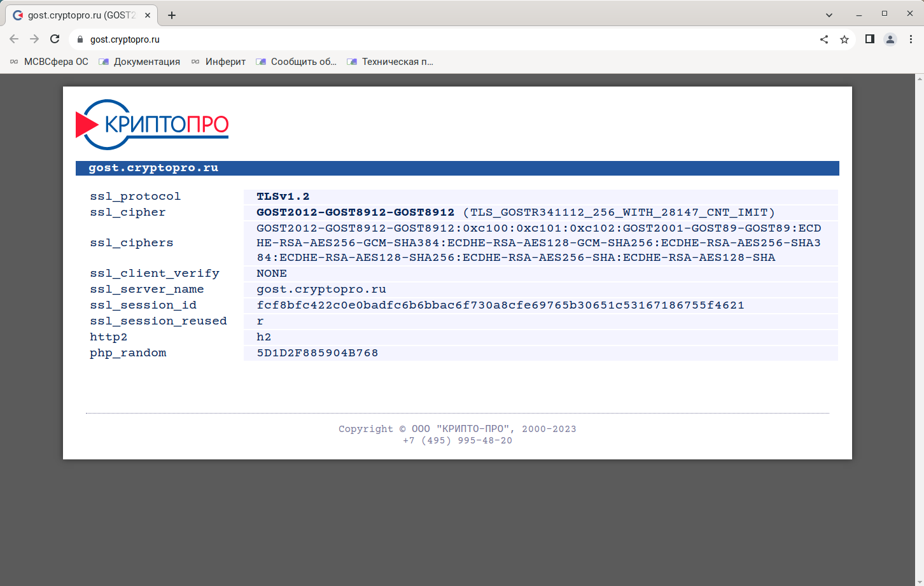Viewport: 924px width, 586px height.
Task: Click the http2 label
Action: (108, 337)
